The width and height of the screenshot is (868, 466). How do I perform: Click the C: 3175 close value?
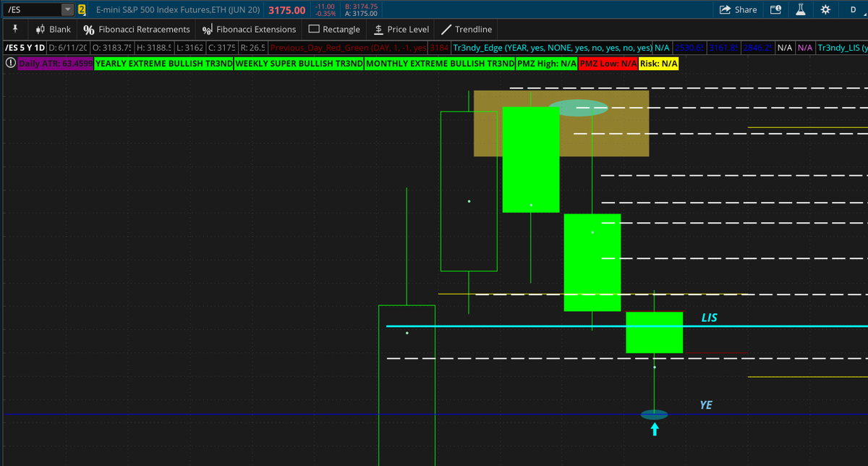tap(221, 48)
